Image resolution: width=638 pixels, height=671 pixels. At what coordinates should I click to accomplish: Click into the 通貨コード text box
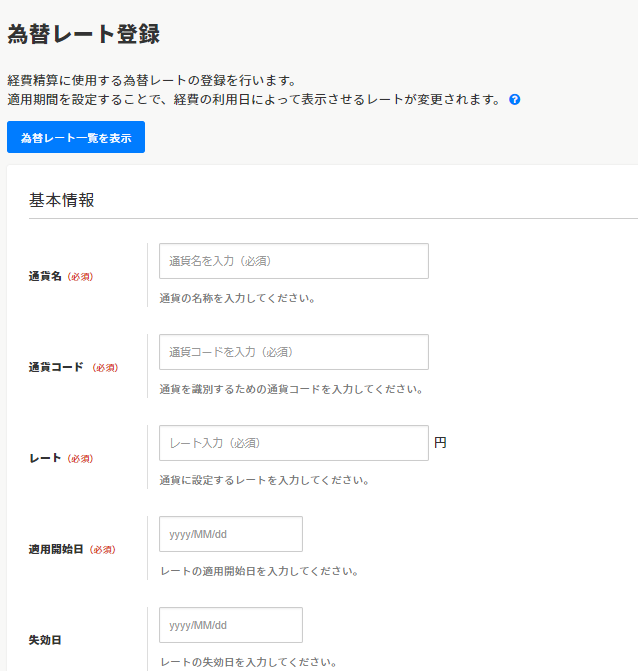[x=293, y=352]
